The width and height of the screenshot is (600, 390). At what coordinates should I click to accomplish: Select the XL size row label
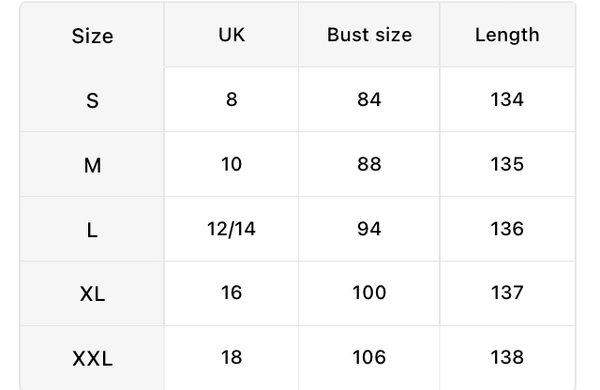[x=92, y=294]
